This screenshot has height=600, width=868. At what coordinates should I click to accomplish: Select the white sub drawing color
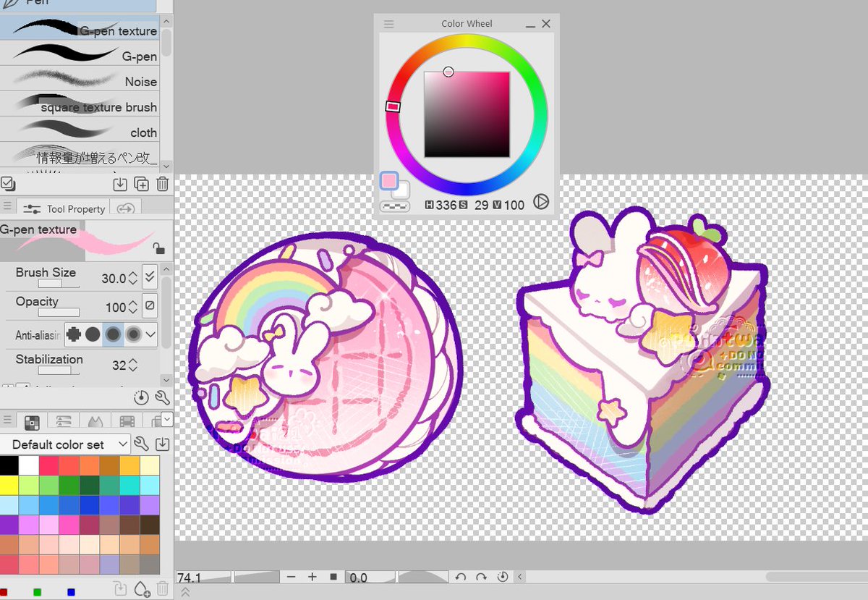coord(403,190)
